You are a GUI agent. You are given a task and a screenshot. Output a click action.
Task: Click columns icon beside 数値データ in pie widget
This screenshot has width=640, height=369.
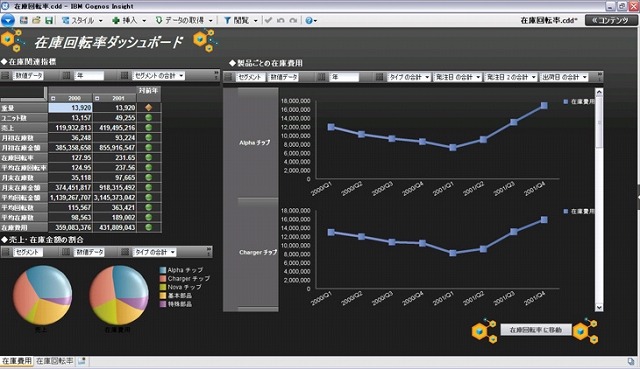click(66, 252)
